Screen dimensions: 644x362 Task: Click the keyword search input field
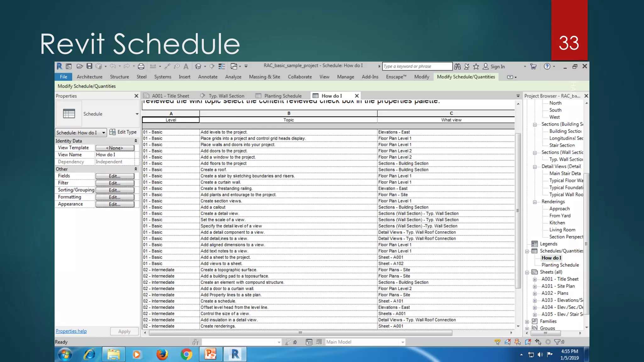(x=417, y=66)
